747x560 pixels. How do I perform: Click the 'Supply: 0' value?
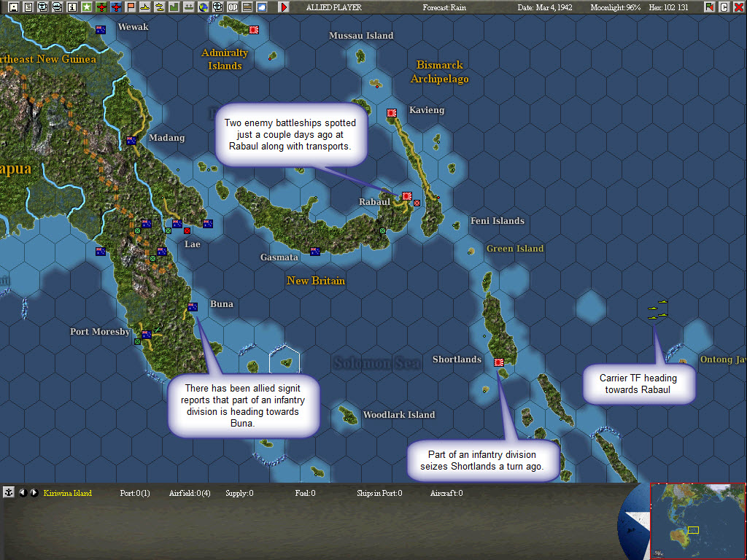tap(239, 493)
